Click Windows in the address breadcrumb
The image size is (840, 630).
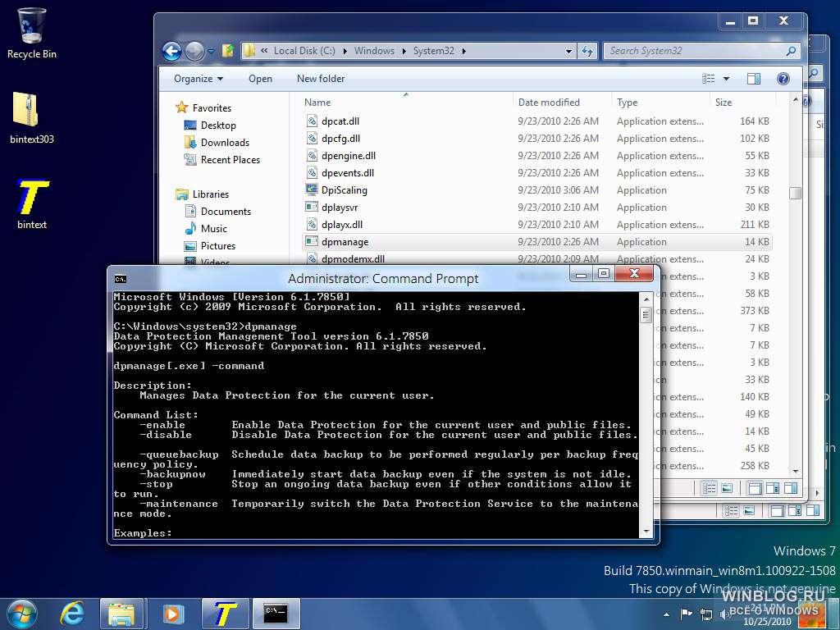[x=374, y=50]
